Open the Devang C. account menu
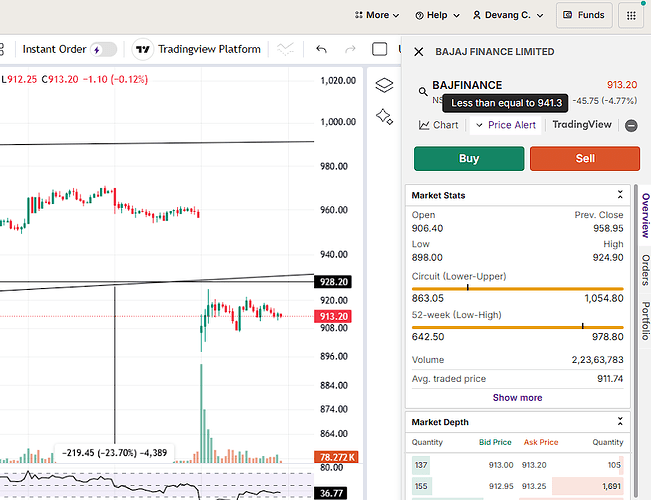The height and width of the screenshot is (500, 651). coord(508,15)
